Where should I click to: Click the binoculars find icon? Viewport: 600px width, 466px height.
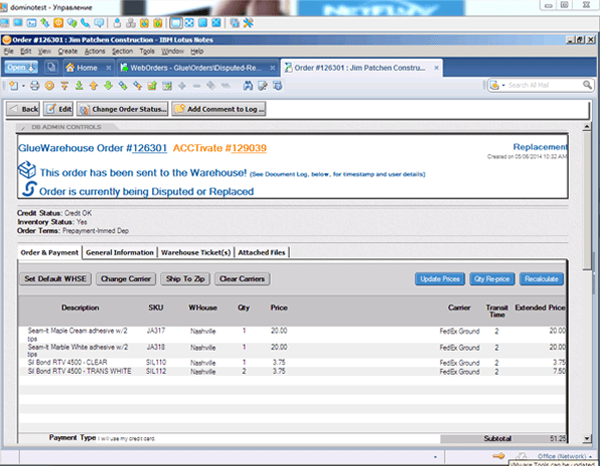click(248, 86)
